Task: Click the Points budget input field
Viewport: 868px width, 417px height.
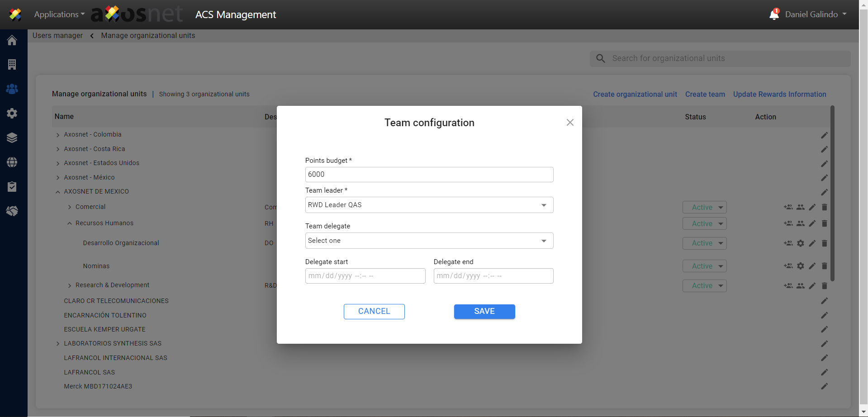Action: (429, 175)
